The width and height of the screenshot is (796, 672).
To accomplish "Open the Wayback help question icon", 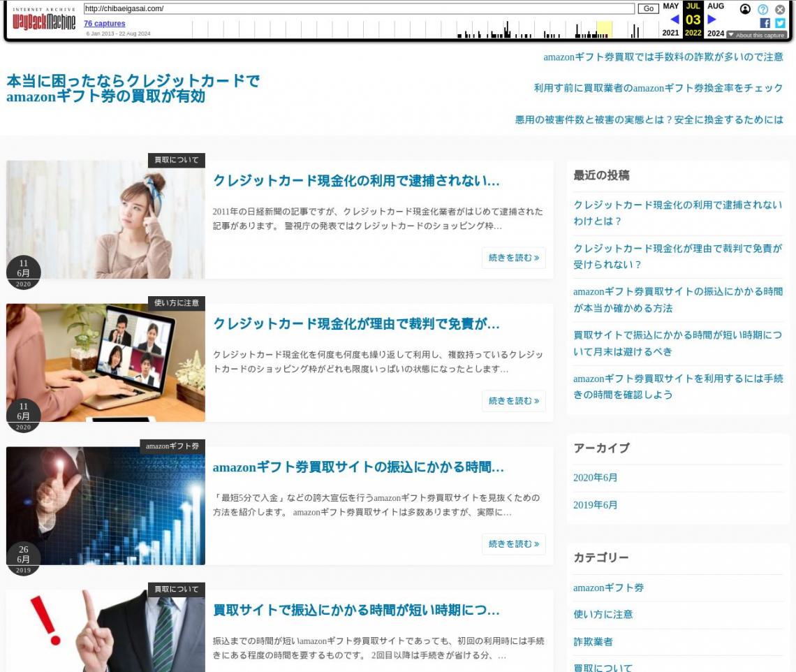I will [x=762, y=9].
